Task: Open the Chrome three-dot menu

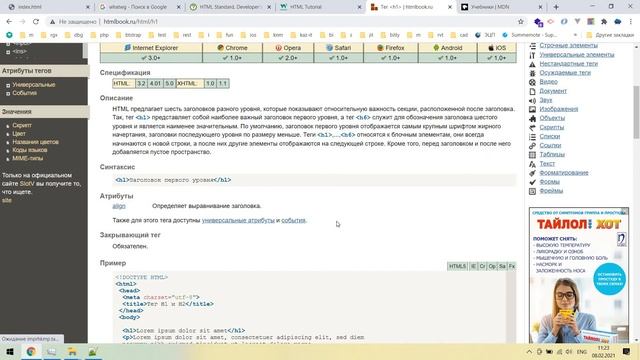Action: click(631, 22)
